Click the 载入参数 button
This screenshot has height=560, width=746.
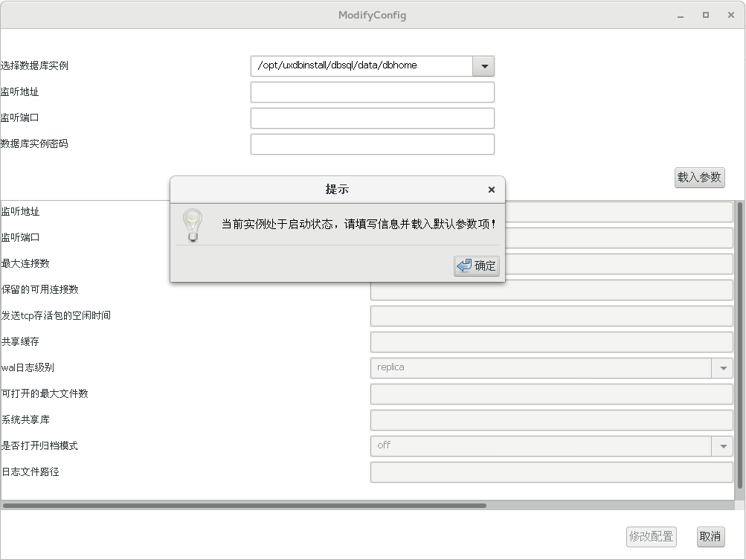click(x=699, y=177)
